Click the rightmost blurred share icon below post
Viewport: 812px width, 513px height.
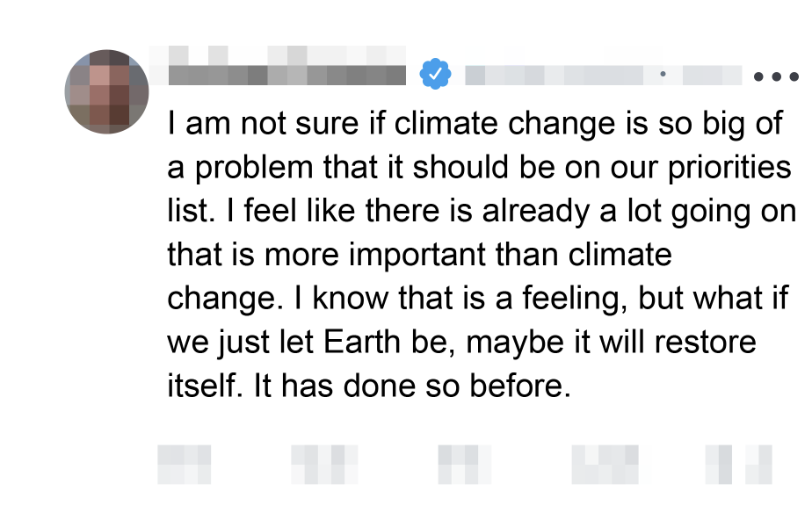point(761,465)
